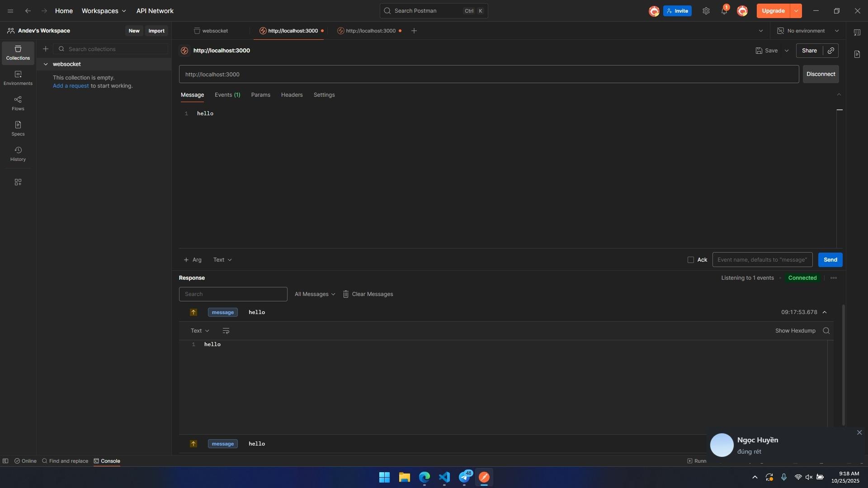Image resolution: width=868 pixels, height=488 pixels.
Task: Collapse the websocket collection tree
Action: [x=46, y=64]
